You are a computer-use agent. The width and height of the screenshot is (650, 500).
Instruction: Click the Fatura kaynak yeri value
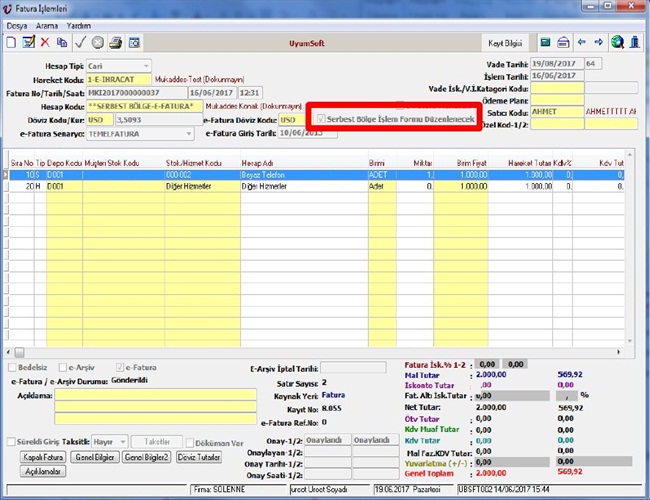click(x=333, y=395)
